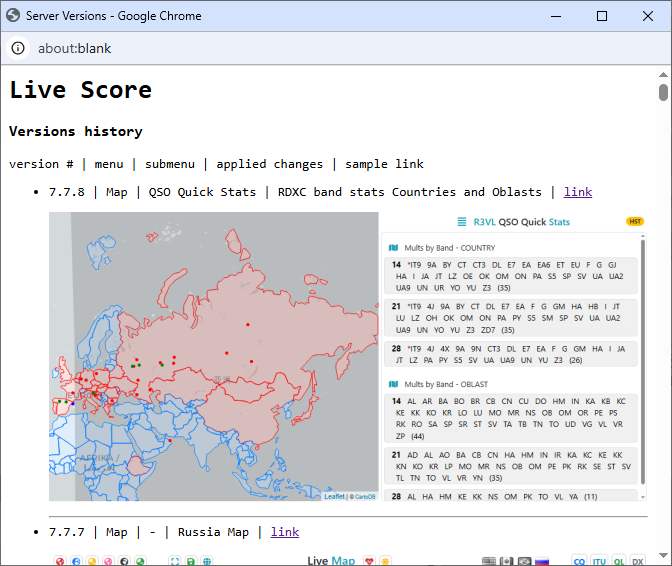Screen dimensions: 672x566
Task: Click the site info icon in address bar
Action: 18,48
